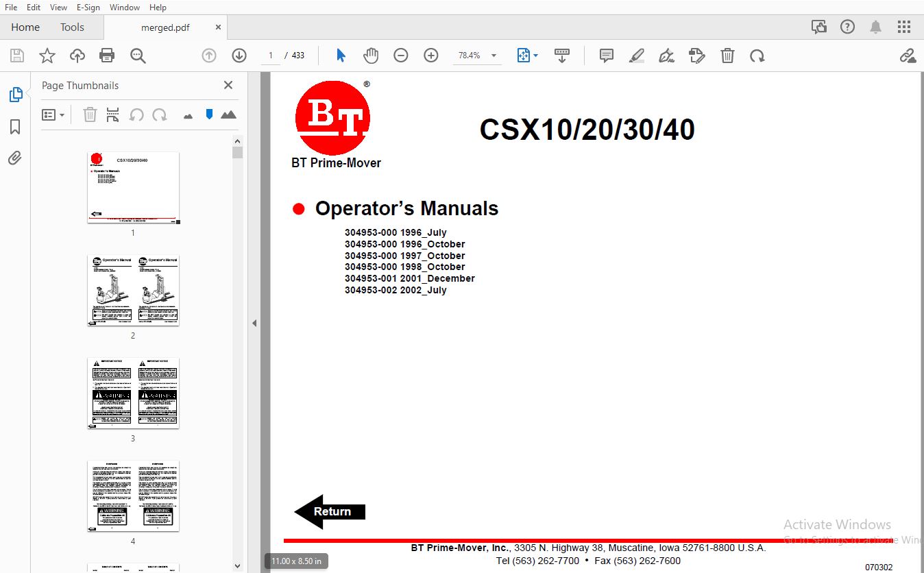The height and width of the screenshot is (573, 924).
Task: Open the Help menu
Action: (x=158, y=7)
